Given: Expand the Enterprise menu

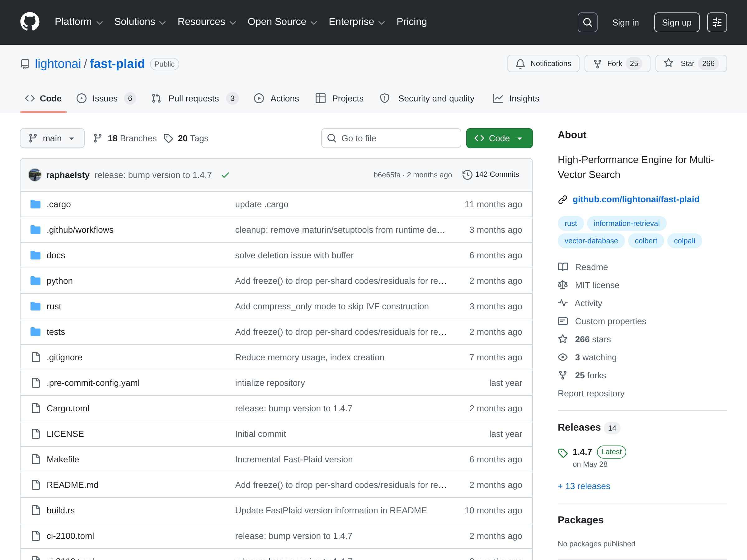Looking at the screenshot, I should (357, 22).
